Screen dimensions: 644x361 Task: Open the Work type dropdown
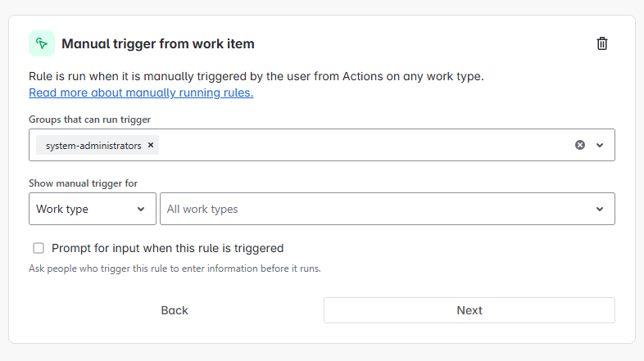(x=92, y=209)
